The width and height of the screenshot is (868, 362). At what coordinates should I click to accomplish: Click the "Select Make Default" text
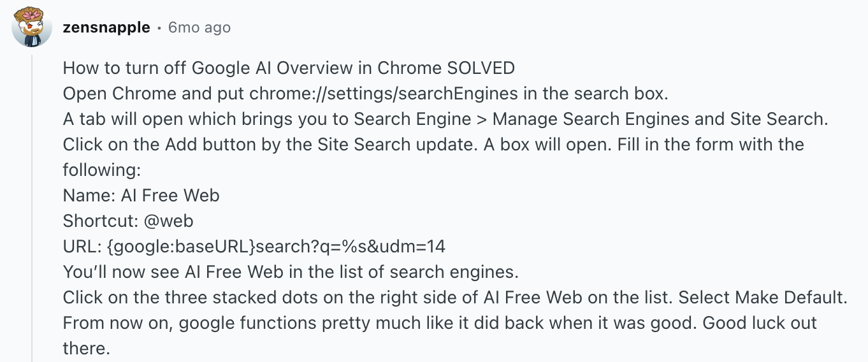(790, 297)
